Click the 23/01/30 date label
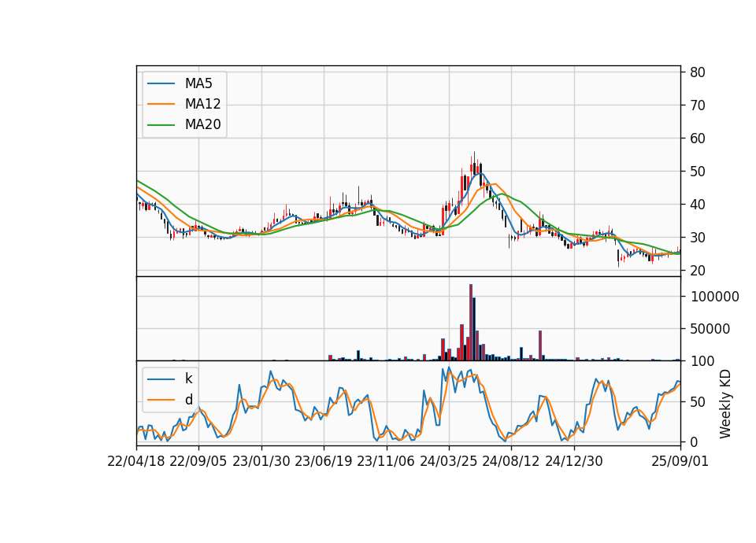Image resolution: width=756 pixels, height=543 pixels. 261,461
